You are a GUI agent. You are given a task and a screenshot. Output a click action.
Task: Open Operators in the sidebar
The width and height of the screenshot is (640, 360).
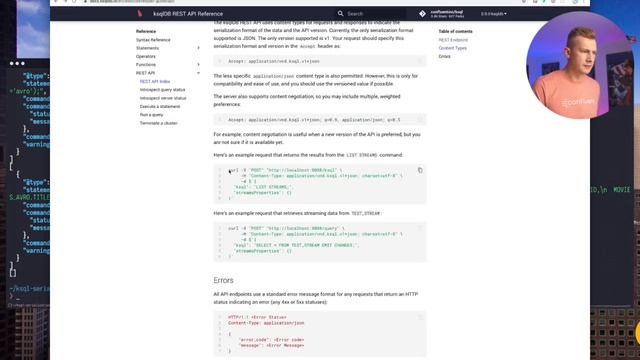(146, 56)
